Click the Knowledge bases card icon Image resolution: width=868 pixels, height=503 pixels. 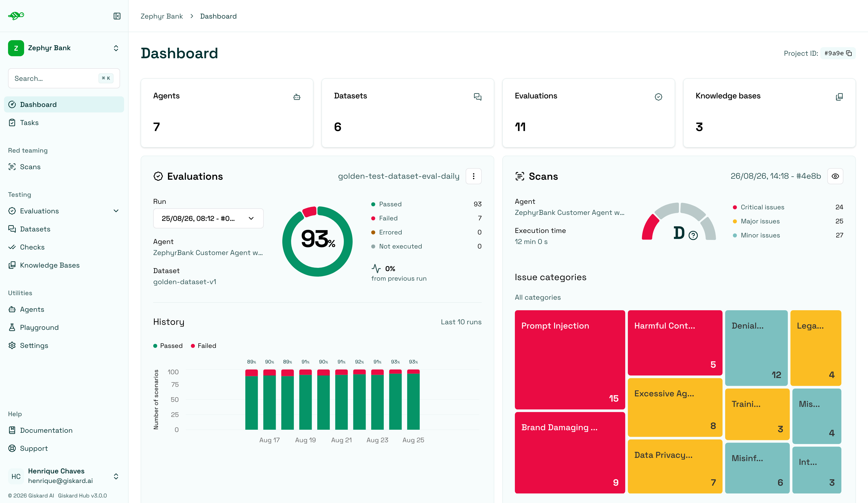839,97
